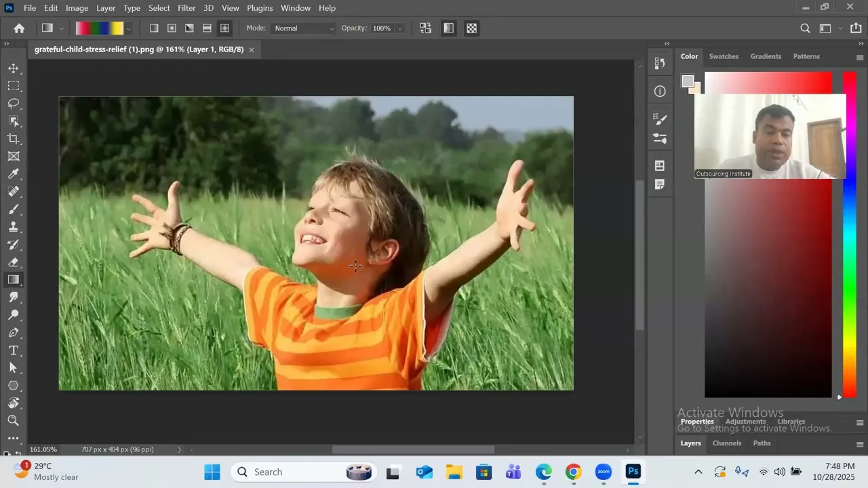
Task: Select the Crop tool
Action: tap(14, 139)
